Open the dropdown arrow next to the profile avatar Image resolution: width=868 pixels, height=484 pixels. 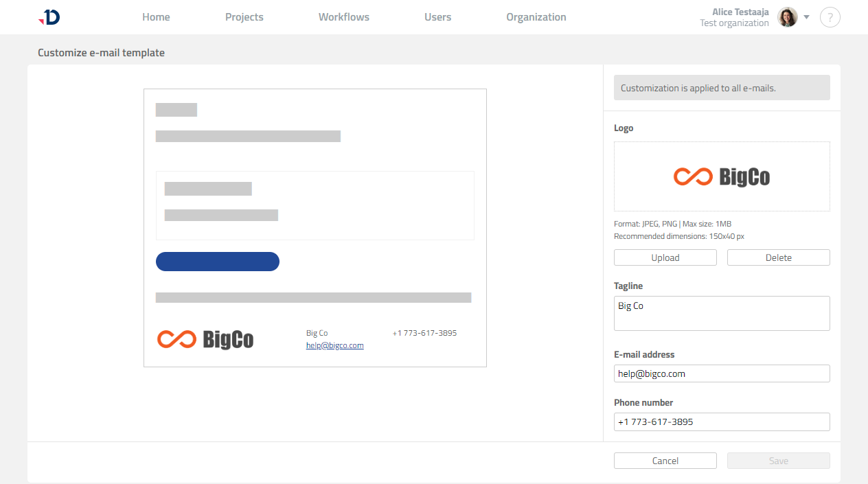click(x=806, y=17)
